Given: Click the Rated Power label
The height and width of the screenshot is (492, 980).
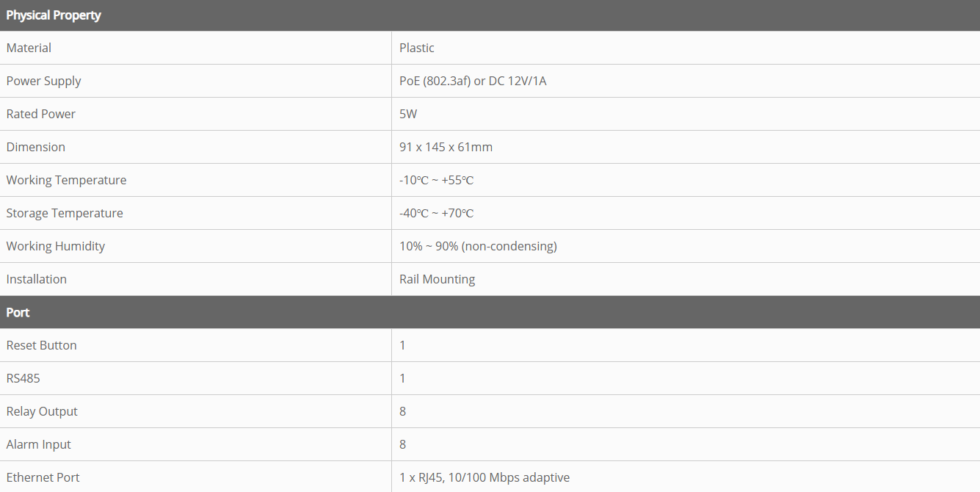Looking at the screenshot, I should [x=40, y=114].
